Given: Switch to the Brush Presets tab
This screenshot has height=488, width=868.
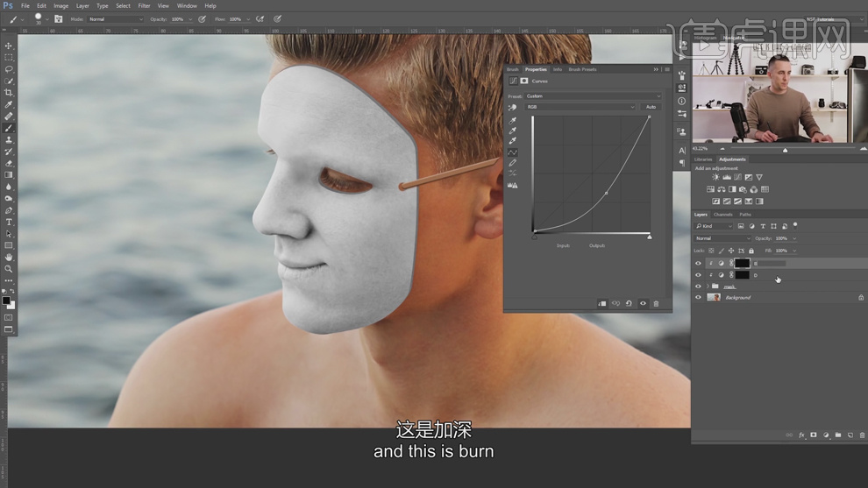Looking at the screenshot, I should click(582, 69).
